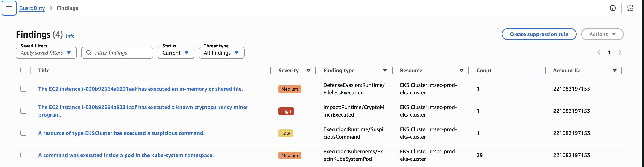Open the Apply saved filters dropdown
Image resolution: width=644 pixels, height=167 pixels.
(x=46, y=53)
